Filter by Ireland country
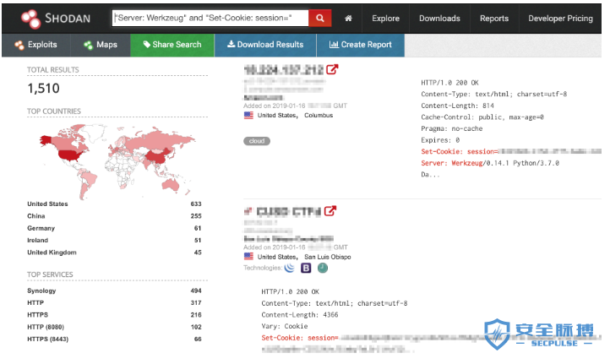610x364 pixels. [38, 240]
